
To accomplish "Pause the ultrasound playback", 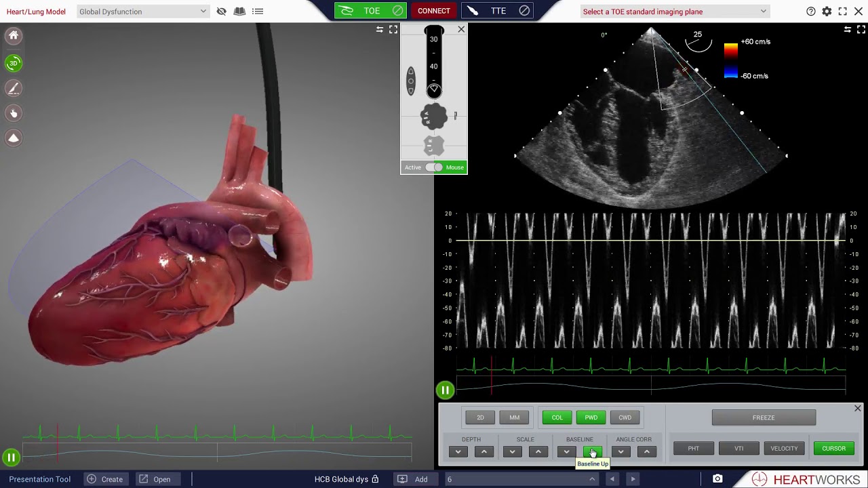I will tap(445, 390).
